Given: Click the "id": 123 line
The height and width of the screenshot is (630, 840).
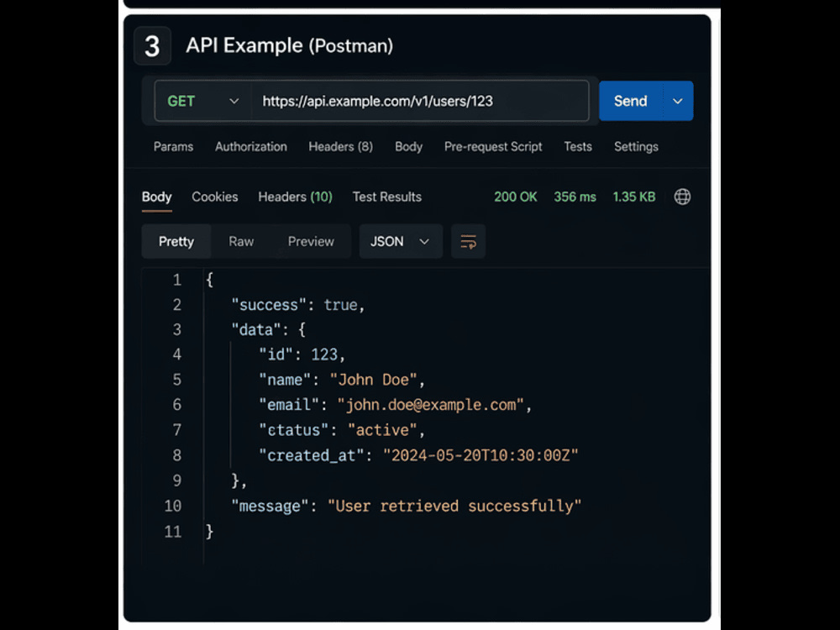Looking at the screenshot, I should [x=302, y=354].
